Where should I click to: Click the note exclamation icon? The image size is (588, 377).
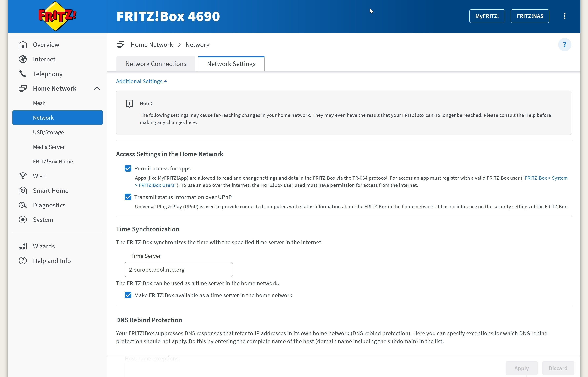pos(129,104)
